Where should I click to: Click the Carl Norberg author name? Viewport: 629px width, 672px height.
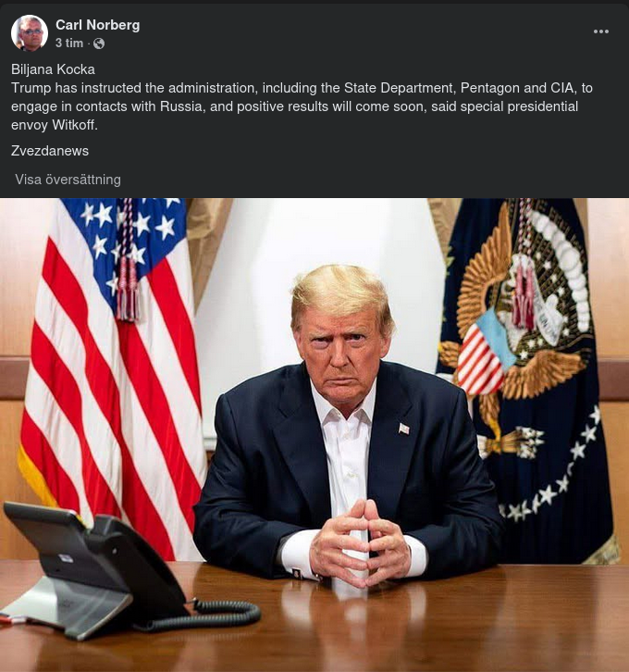point(98,25)
